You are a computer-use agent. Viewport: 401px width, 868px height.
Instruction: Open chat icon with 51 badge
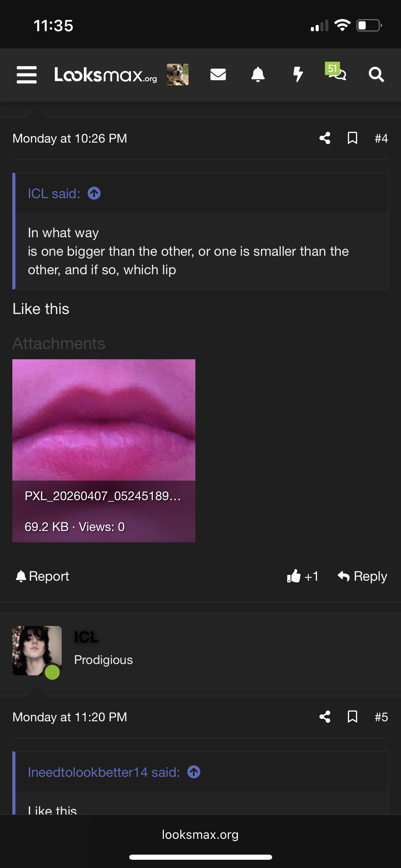pyautogui.click(x=336, y=72)
